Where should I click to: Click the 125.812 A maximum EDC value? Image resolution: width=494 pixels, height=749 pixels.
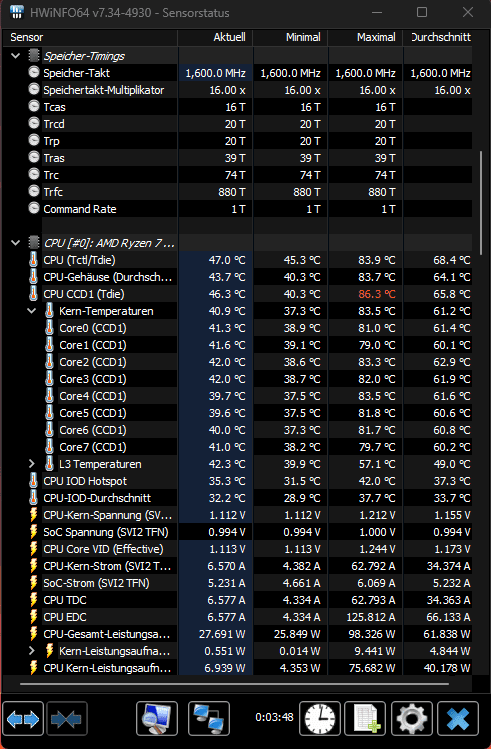pyautogui.click(x=371, y=617)
